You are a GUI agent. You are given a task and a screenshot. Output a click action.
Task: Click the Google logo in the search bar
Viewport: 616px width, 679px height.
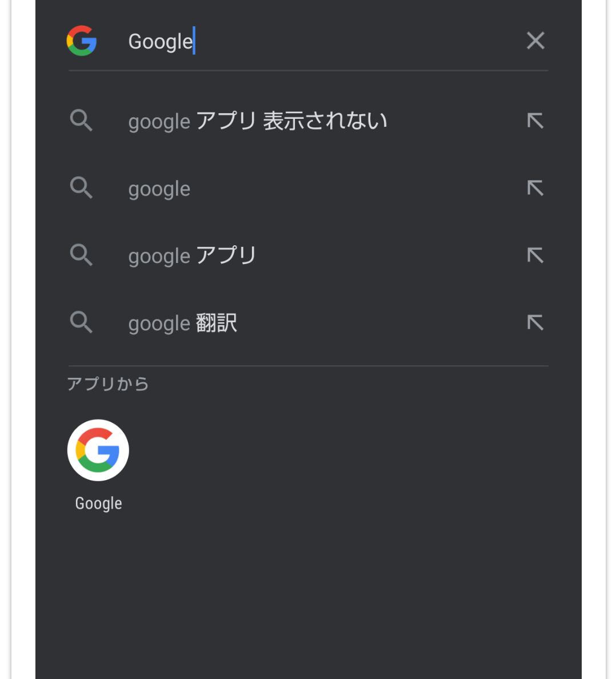click(x=82, y=41)
